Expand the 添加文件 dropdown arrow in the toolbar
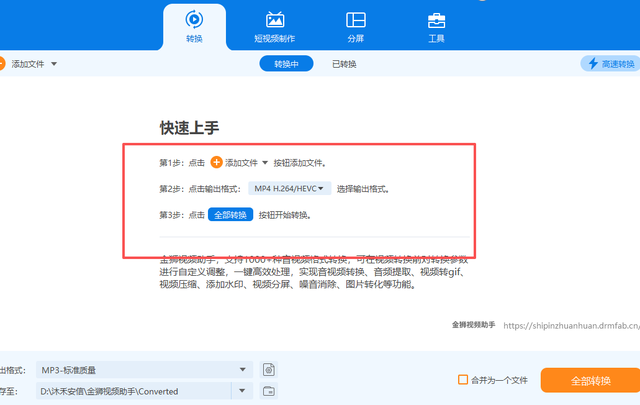 (x=54, y=64)
